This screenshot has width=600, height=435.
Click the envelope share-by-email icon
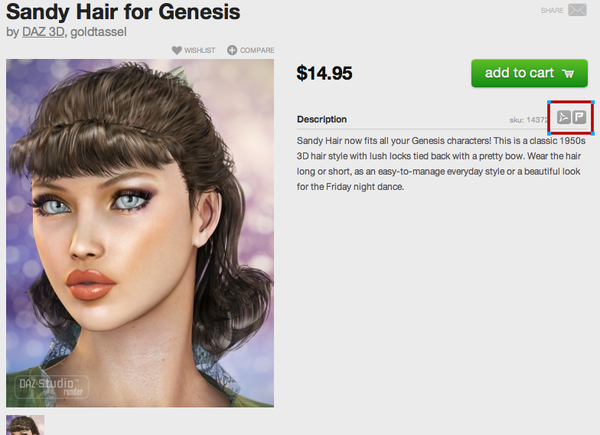577,10
